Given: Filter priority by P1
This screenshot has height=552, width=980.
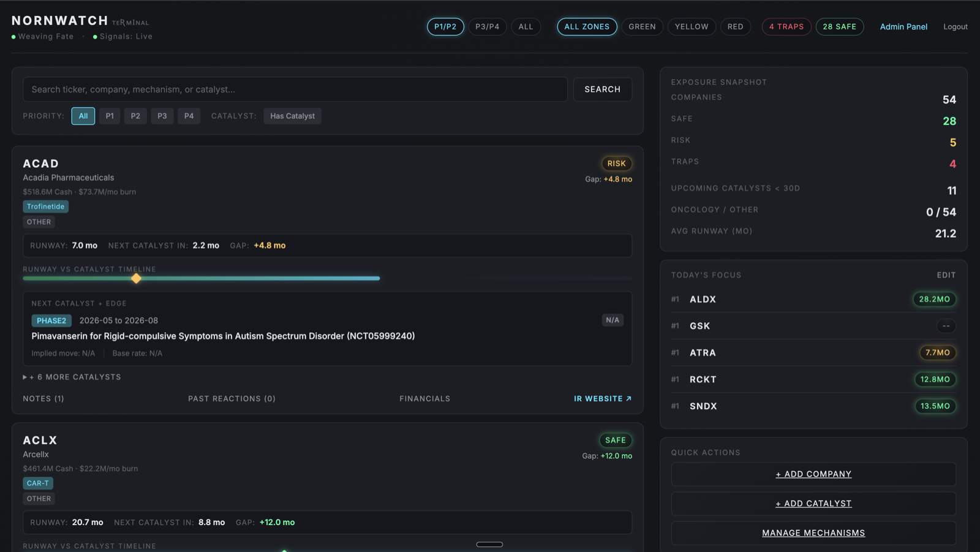Looking at the screenshot, I should click(x=110, y=116).
